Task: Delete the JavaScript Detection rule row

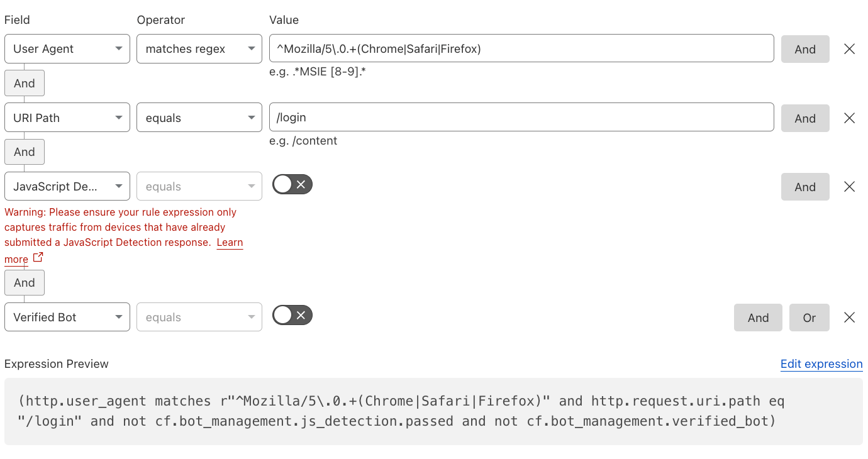Action: pos(849,187)
